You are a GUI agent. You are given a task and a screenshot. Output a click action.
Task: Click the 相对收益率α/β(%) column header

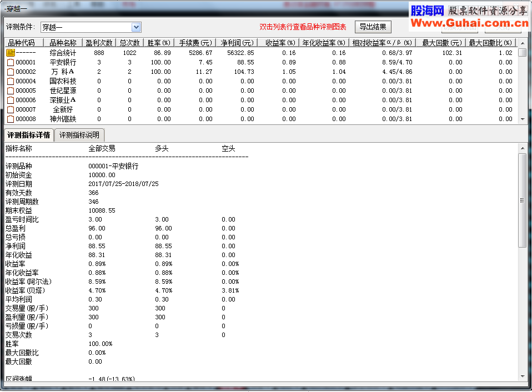click(x=382, y=43)
